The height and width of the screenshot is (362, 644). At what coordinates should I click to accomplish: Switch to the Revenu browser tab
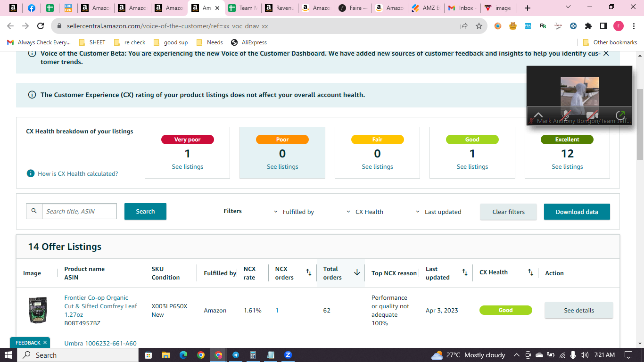coord(280,8)
